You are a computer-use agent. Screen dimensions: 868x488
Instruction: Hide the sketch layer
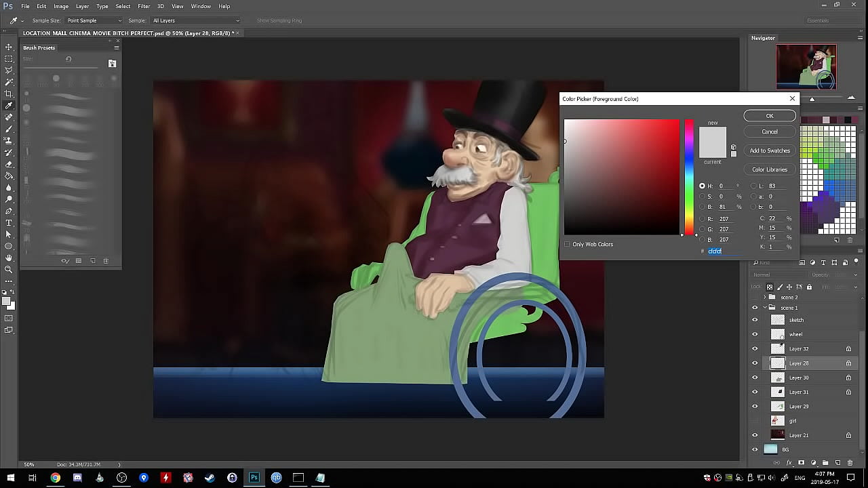coord(755,320)
